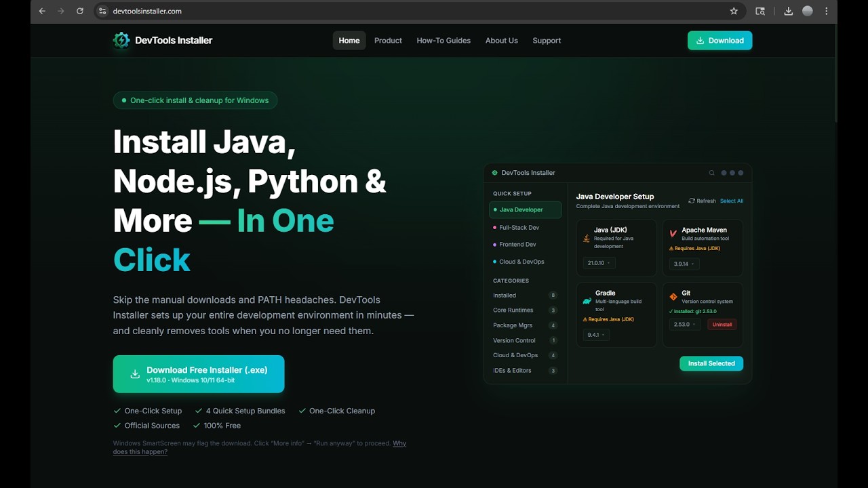
Task: Click "Installed: git 2.53.0" status text
Action: point(692,312)
